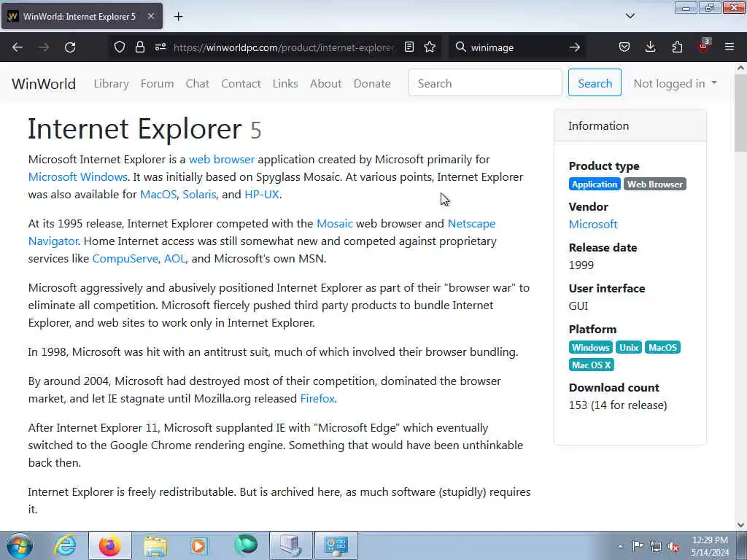This screenshot has height=560, width=747.
Task: Click the page vertical scrollbar thumb
Action: pos(740,113)
